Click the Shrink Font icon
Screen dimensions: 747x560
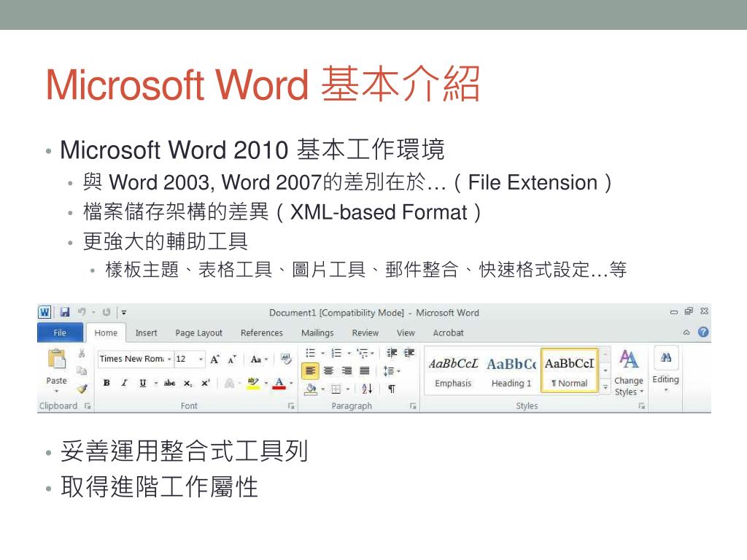point(232,359)
